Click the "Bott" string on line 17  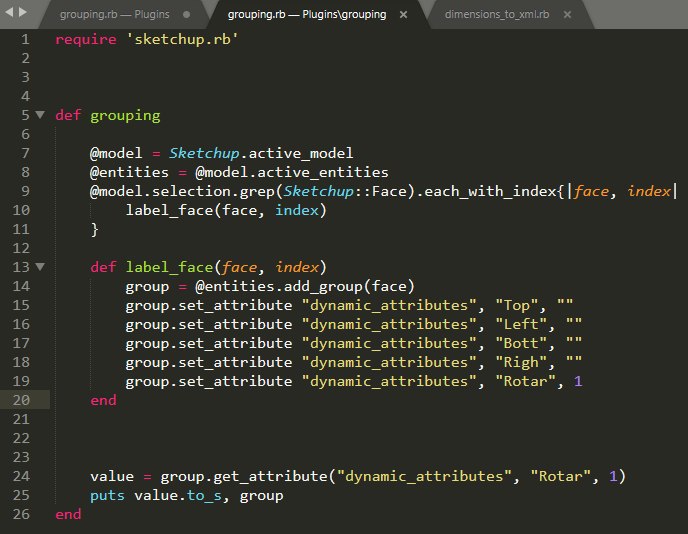pyautogui.click(x=521, y=343)
